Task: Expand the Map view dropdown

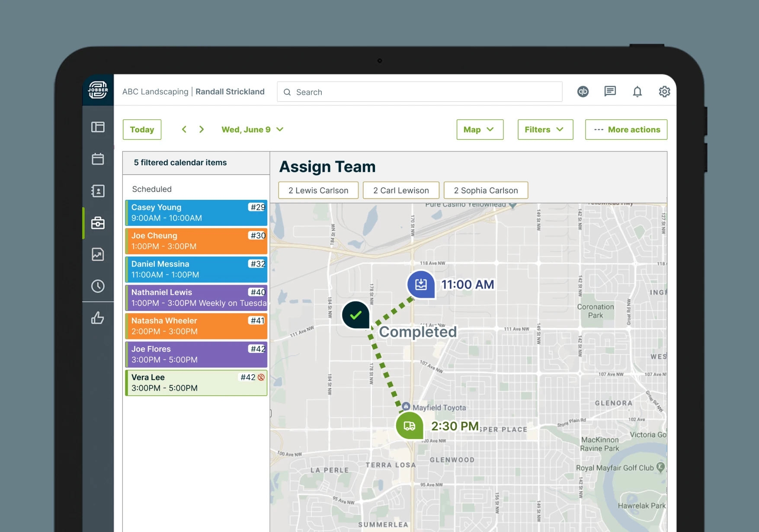Action: [x=480, y=130]
